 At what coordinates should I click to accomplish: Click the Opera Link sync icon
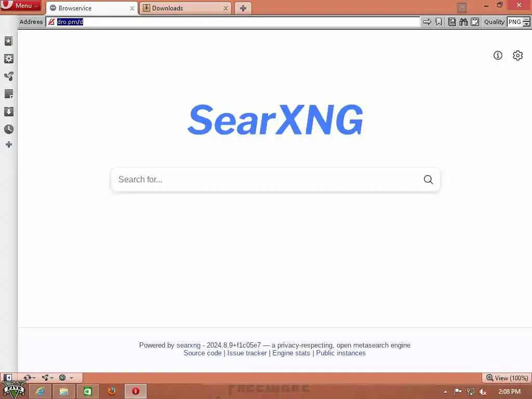[x=27, y=378]
